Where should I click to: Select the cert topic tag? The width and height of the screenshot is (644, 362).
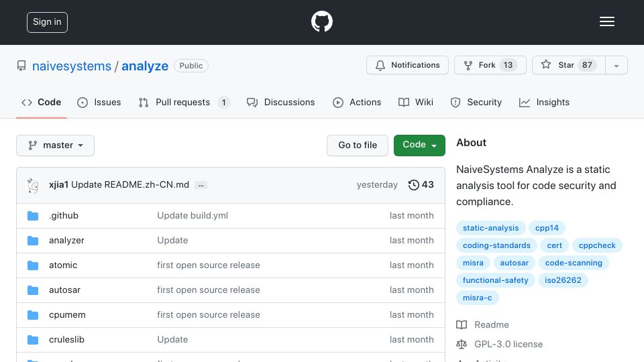[x=555, y=245]
